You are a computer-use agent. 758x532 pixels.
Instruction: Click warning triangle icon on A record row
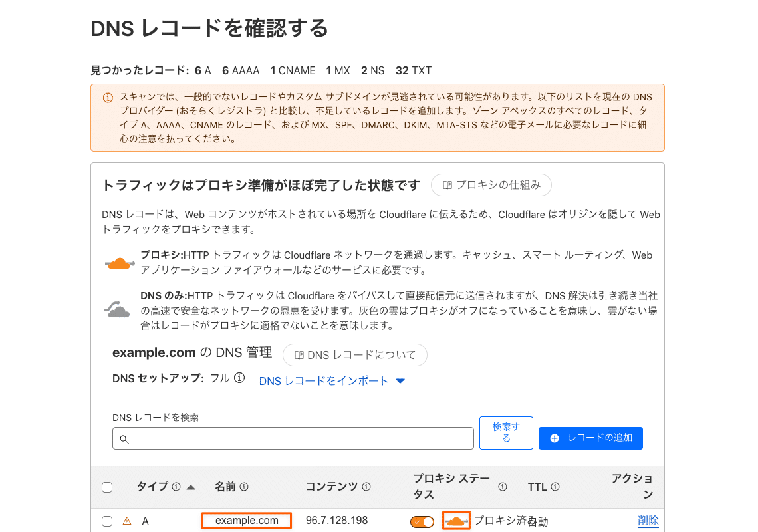[x=127, y=521]
